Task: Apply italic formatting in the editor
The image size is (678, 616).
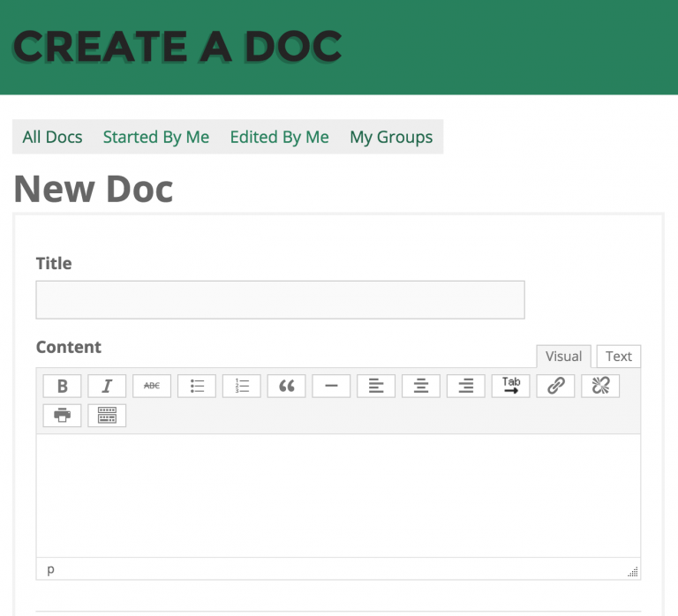Action: pyautogui.click(x=107, y=386)
